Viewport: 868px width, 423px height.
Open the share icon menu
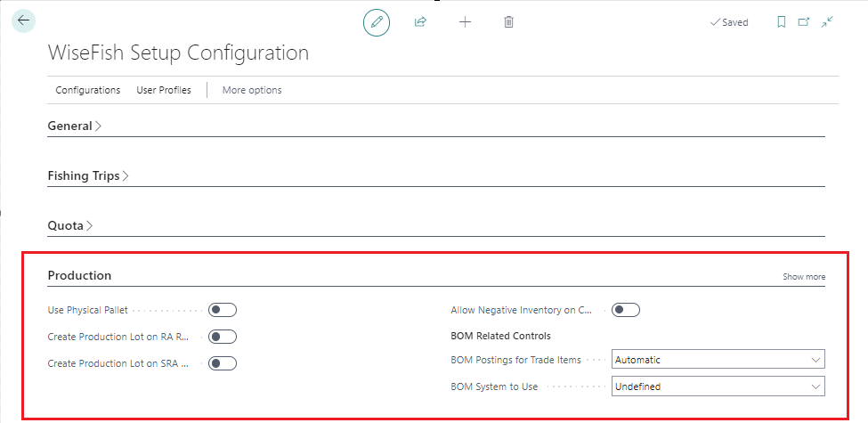[x=420, y=22]
